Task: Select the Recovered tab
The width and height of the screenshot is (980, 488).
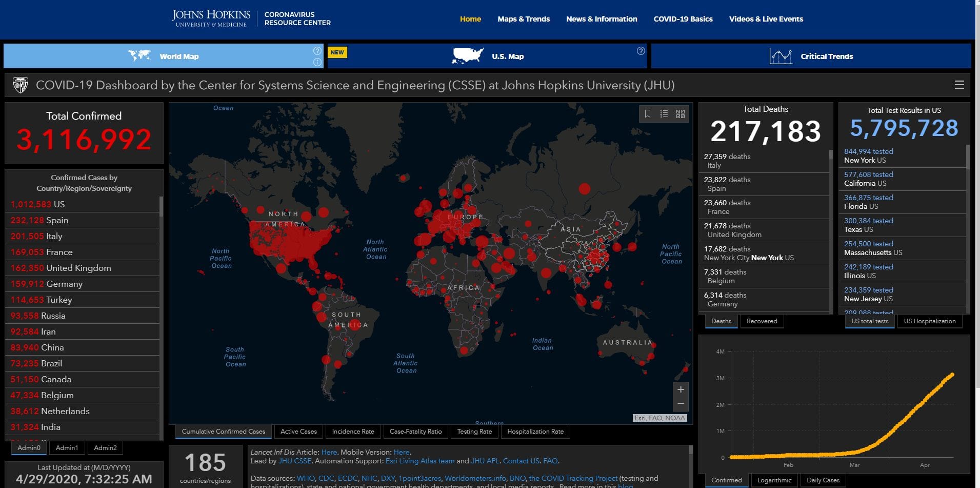Action: pos(762,321)
